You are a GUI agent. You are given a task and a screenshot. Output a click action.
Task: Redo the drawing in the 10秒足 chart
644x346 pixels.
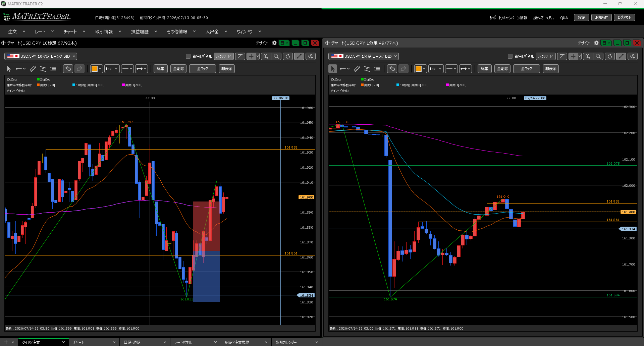click(x=79, y=69)
